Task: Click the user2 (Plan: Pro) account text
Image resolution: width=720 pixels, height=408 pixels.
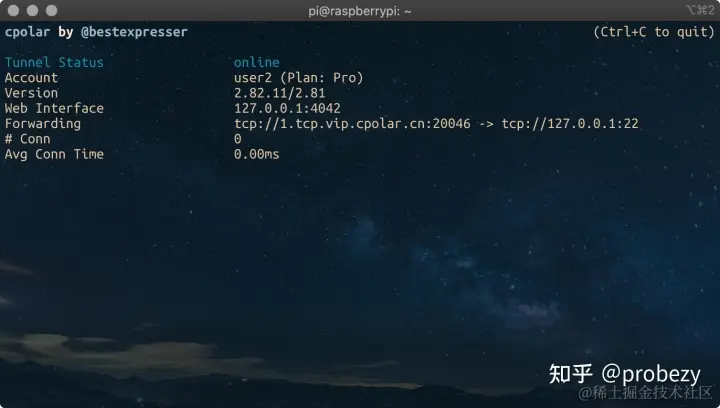Action: pos(299,78)
